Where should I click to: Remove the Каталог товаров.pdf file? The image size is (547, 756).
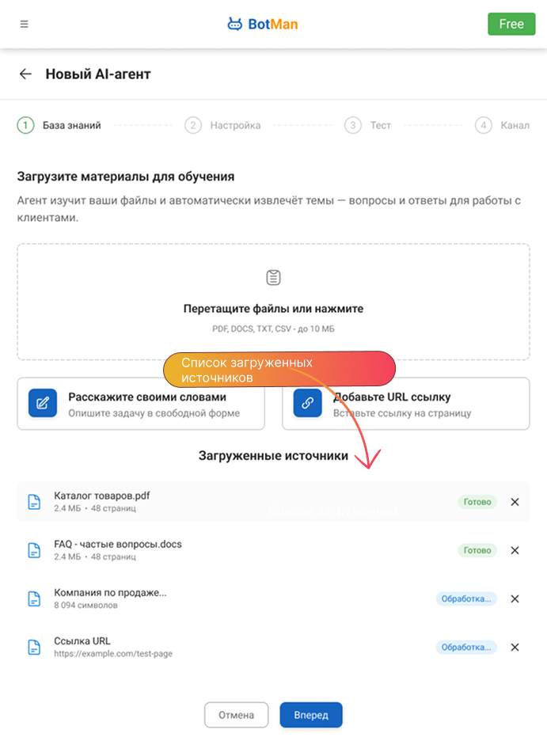click(515, 502)
